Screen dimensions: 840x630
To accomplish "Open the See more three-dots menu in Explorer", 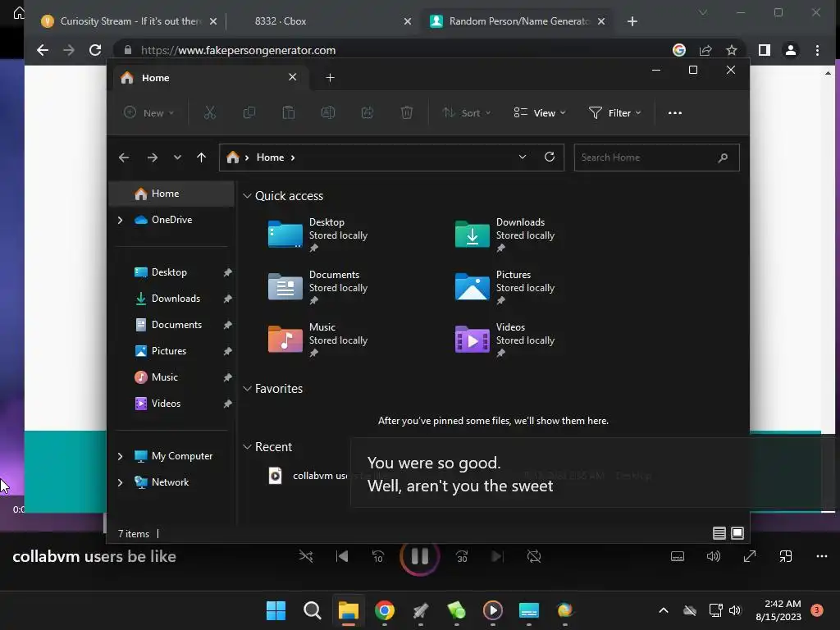I will pyautogui.click(x=675, y=113).
